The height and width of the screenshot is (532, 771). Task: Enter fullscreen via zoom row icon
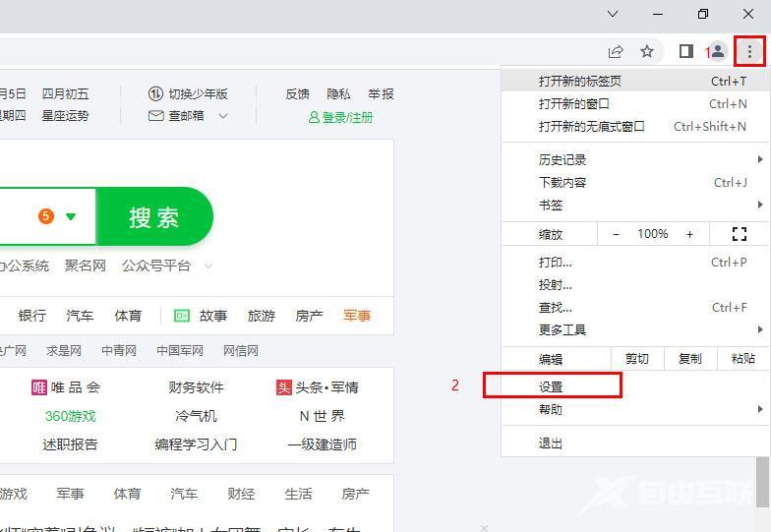click(x=740, y=234)
